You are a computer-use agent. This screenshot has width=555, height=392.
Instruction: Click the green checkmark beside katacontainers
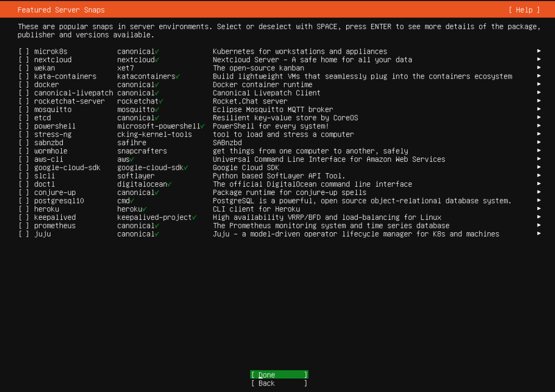pos(178,76)
